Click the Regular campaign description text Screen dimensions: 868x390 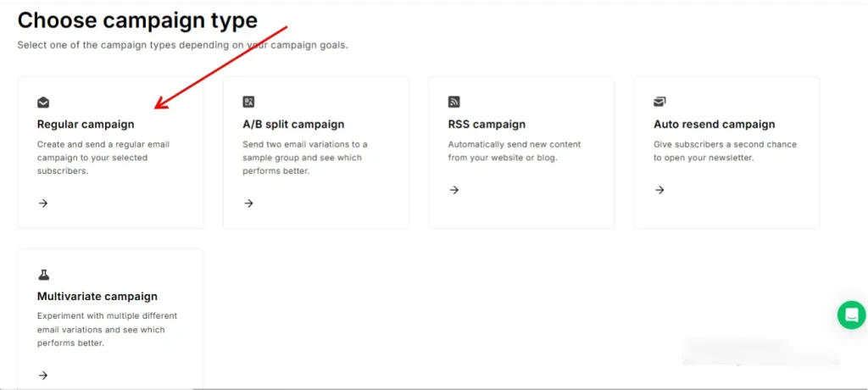pyautogui.click(x=103, y=158)
